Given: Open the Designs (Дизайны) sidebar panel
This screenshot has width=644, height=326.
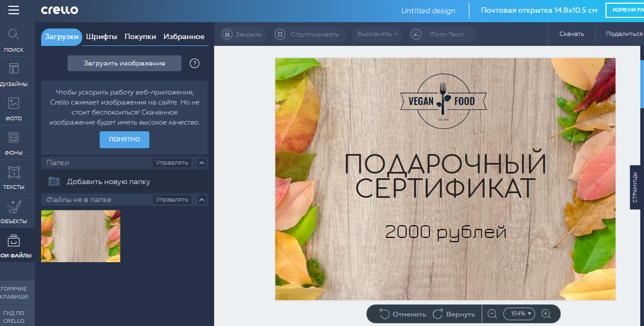Looking at the screenshot, I should pyautogui.click(x=14, y=74).
